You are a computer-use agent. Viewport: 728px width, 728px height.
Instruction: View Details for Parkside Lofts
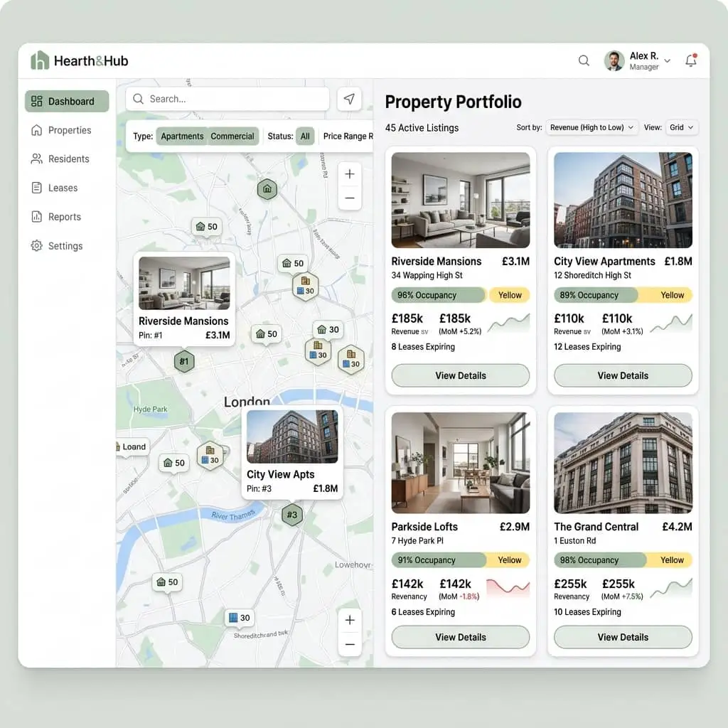click(x=461, y=637)
